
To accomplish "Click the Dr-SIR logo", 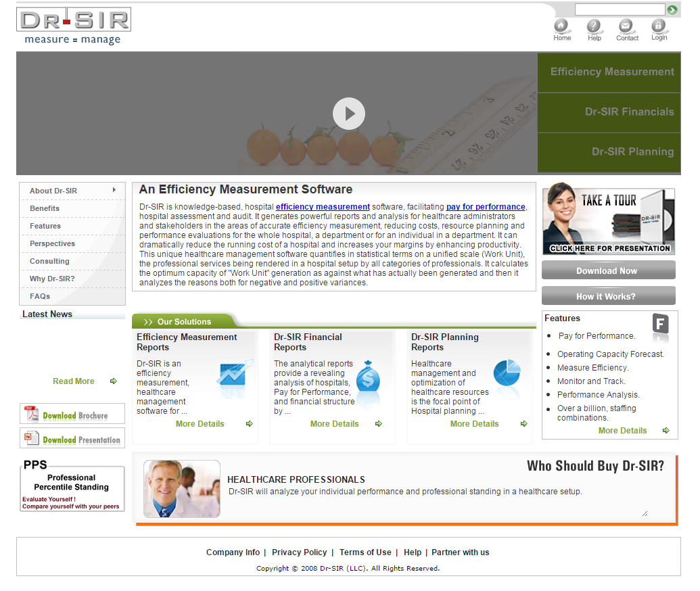I will pyautogui.click(x=74, y=26).
